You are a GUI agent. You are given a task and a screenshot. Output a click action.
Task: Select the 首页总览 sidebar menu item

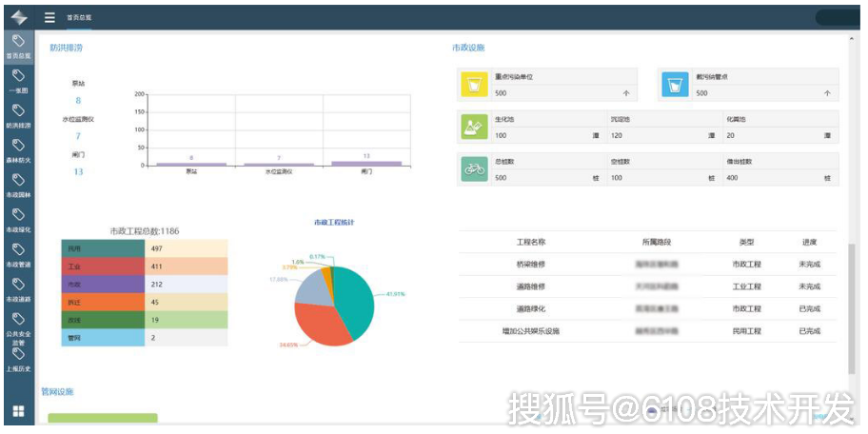point(19,48)
